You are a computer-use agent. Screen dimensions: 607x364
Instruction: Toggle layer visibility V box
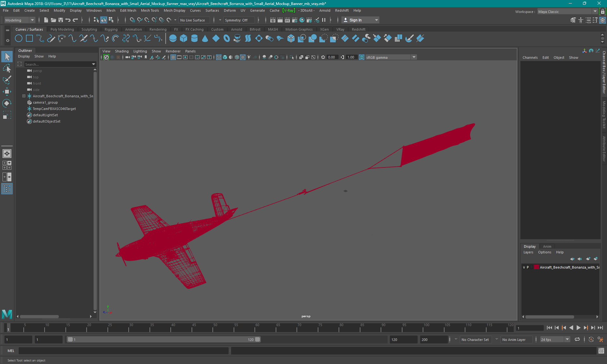(x=524, y=267)
